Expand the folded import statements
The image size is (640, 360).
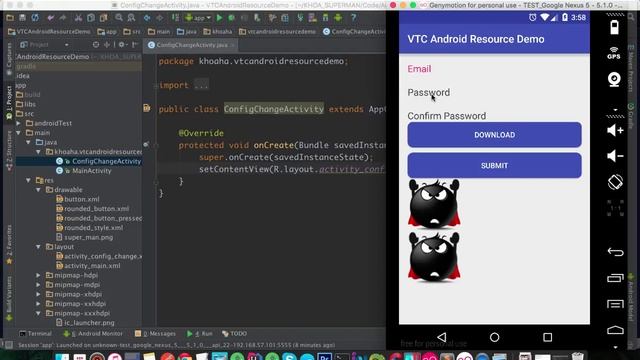click(201, 85)
